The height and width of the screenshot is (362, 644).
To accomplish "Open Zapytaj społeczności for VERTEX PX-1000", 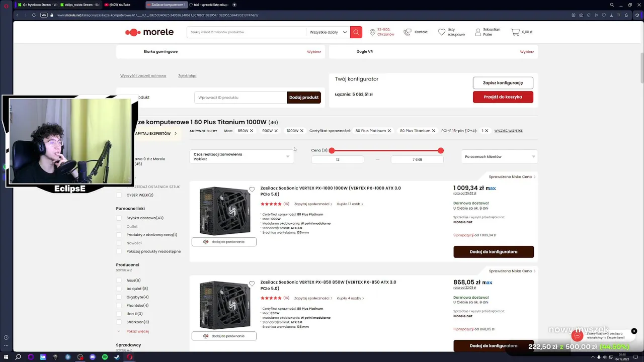I will [313, 204].
